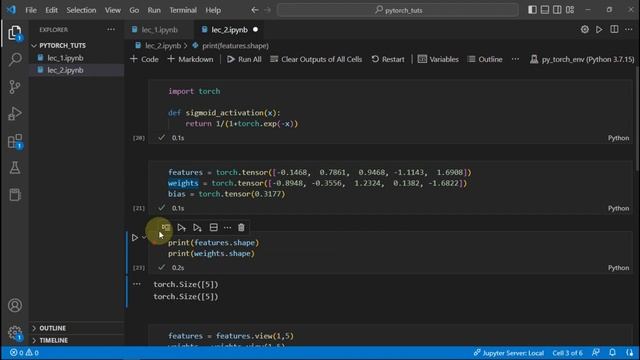Open the notebook toolbar overflow ellipsis
640x360 pixels.
coord(516,59)
